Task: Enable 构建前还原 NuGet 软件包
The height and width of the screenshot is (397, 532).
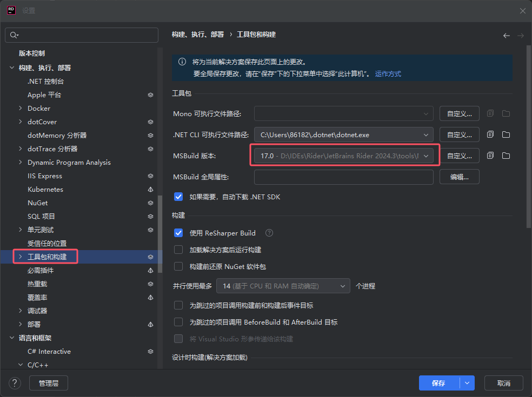Action: [x=178, y=266]
